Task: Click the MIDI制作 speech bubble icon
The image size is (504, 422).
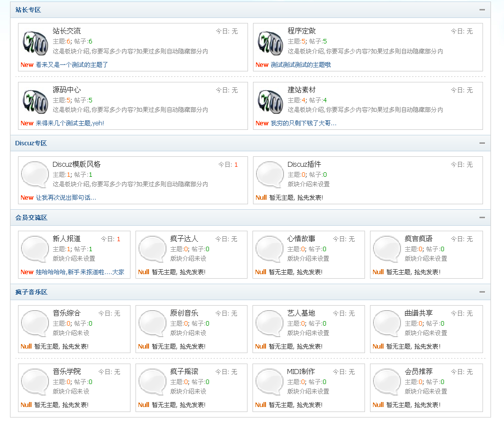Action: click(x=269, y=382)
